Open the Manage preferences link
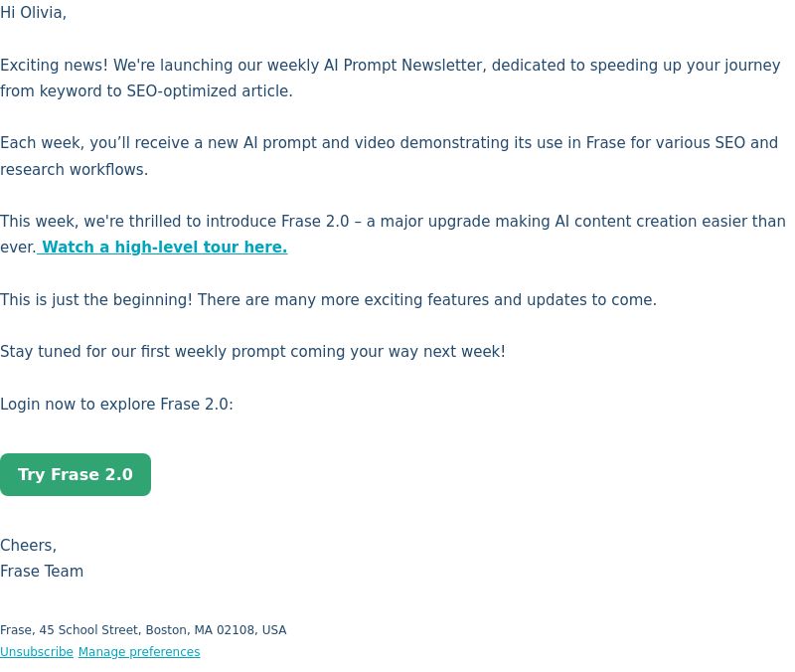The image size is (795, 672). click(x=139, y=652)
